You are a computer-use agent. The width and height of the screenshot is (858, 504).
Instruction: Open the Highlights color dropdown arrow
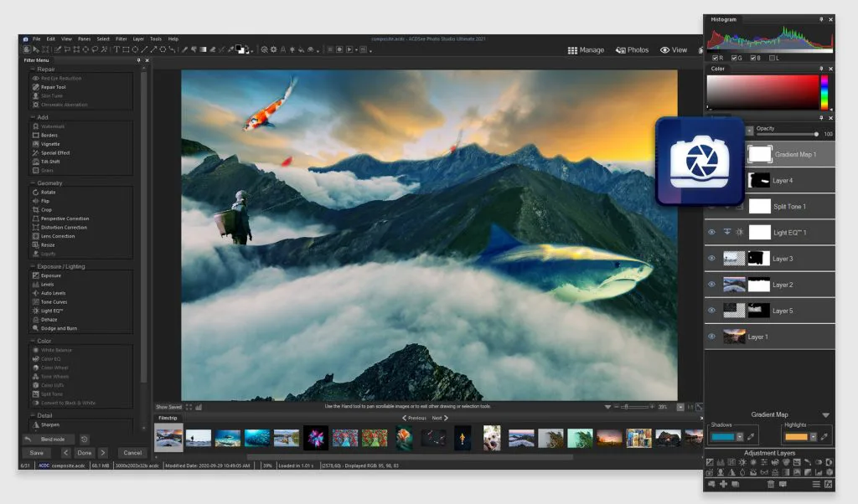click(813, 436)
